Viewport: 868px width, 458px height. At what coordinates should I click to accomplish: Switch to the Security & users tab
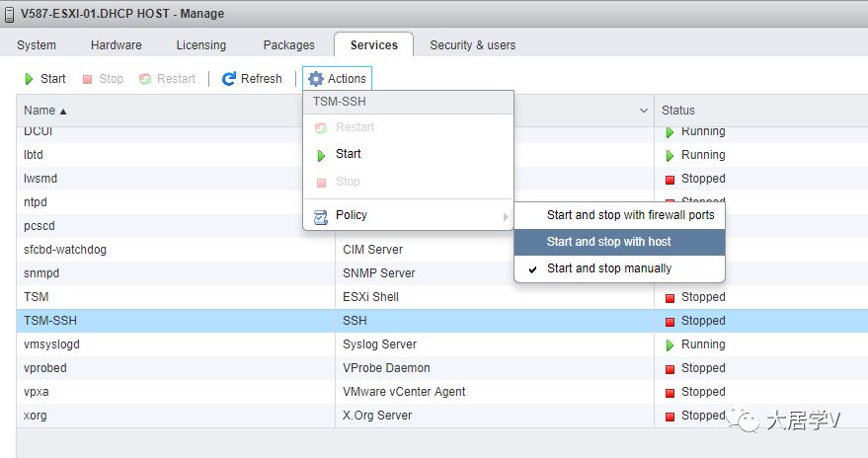click(472, 45)
